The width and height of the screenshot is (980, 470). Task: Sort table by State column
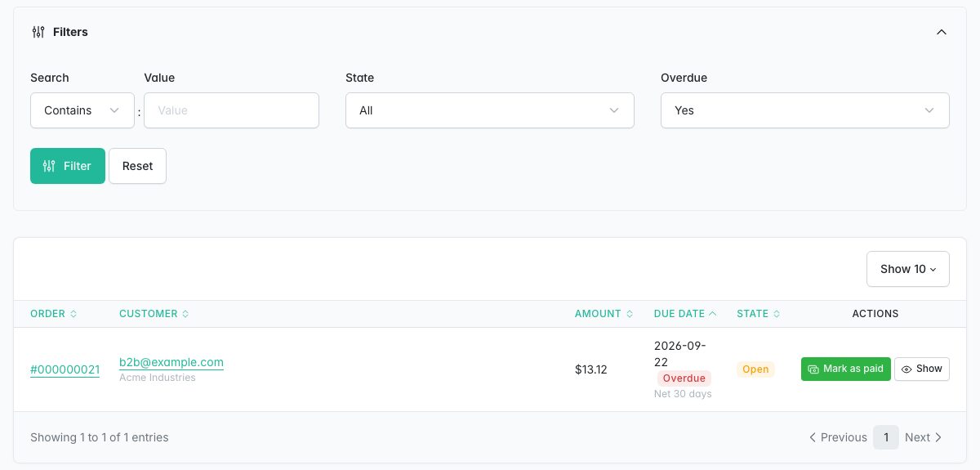tap(759, 314)
